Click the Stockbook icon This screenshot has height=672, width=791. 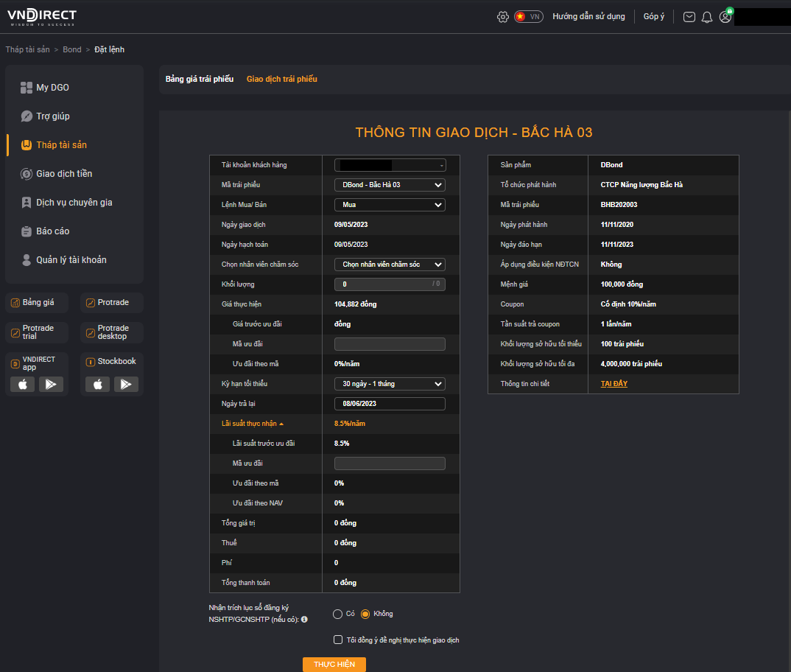pyautogui.click(x=91, y=362)
